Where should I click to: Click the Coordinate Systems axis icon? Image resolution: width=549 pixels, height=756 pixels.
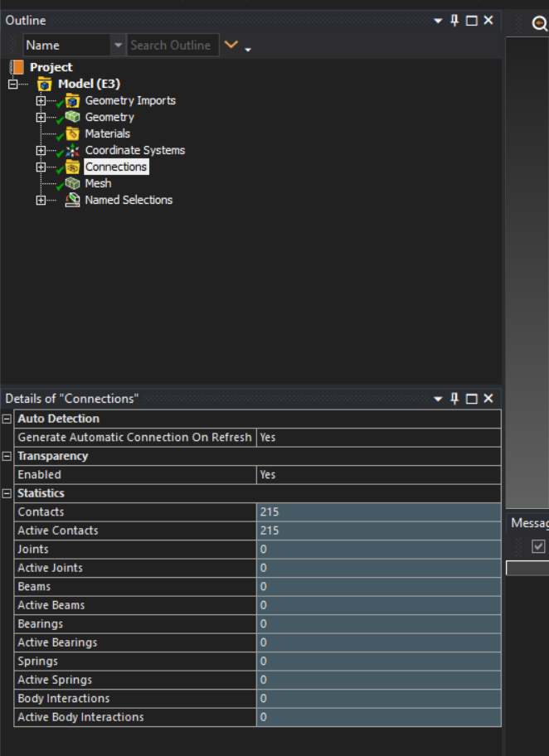tap(73, 150)
